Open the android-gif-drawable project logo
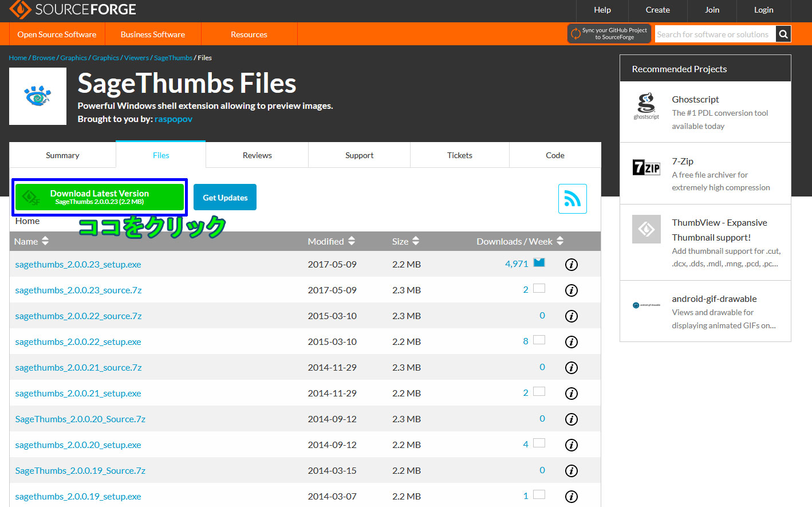The width and height of the screenshot is (812, 507). pos(647,305)
